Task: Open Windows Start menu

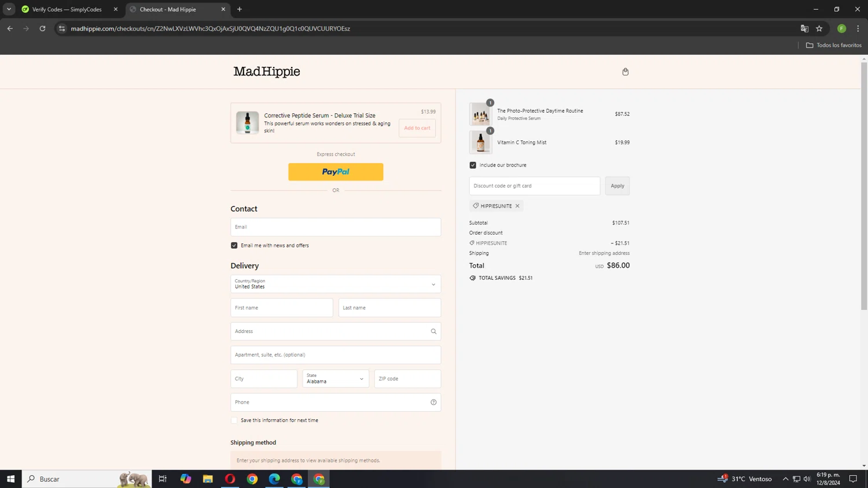Action: pyautogui.click(x=10, y=479)
